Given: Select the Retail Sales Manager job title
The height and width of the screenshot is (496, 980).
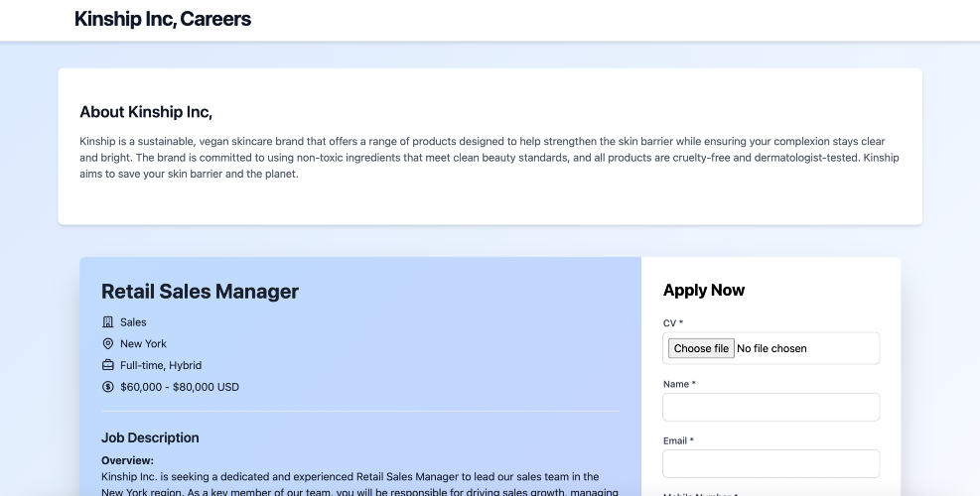Looking at the screenshot, I should click(x=200, y=292).
